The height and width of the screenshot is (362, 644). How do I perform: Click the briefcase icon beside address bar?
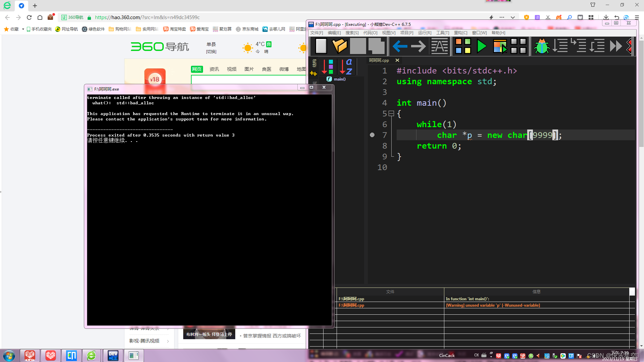[x=51, y=17]
